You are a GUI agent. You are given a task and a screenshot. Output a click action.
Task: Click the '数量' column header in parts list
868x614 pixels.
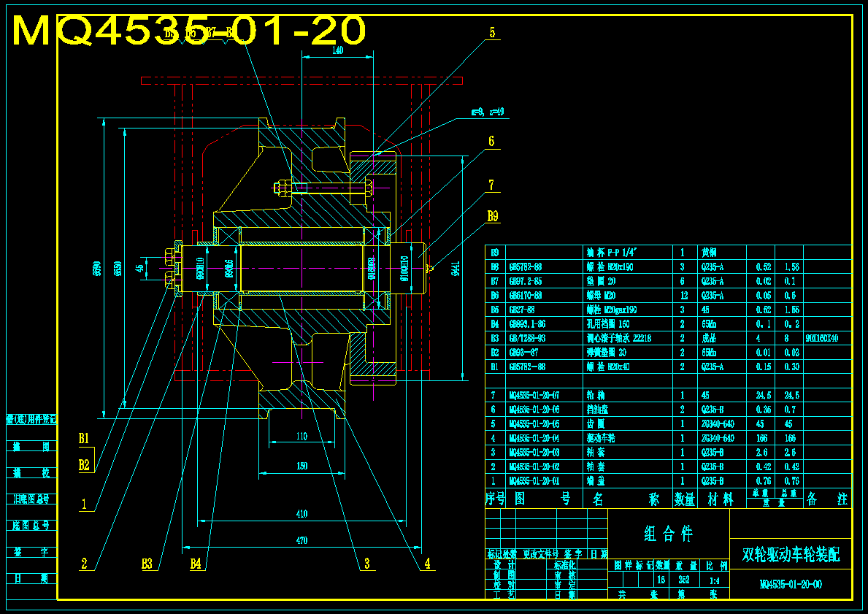click(685, 499)
